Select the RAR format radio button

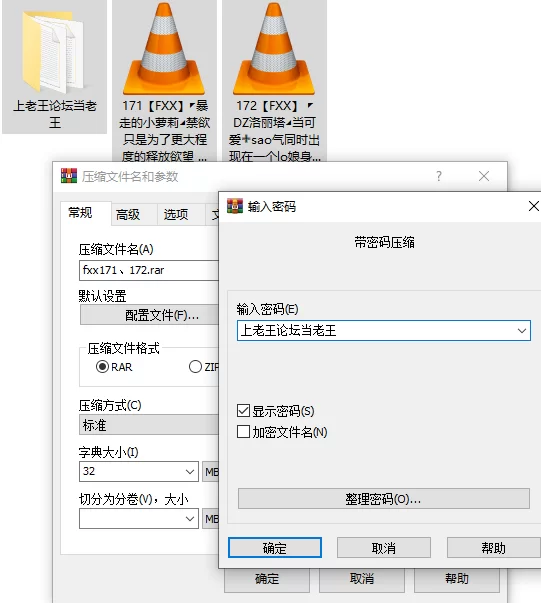[x=102, y=366]
